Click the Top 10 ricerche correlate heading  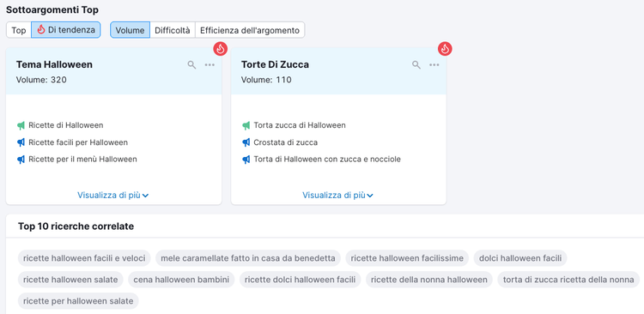(x=76, y=226)
